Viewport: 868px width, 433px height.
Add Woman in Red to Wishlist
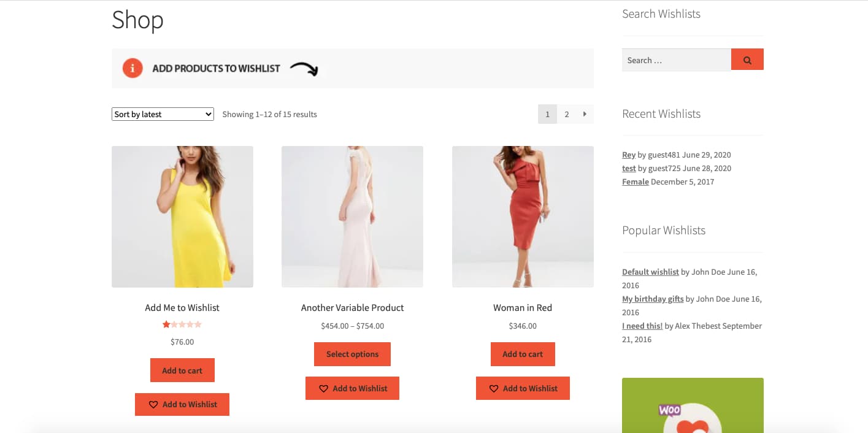click(523, 388)
